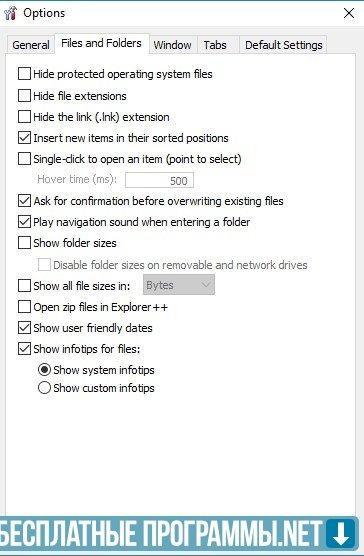Open the Default Settings tab
The image size is (364, 556).
[x=284, y=45]
